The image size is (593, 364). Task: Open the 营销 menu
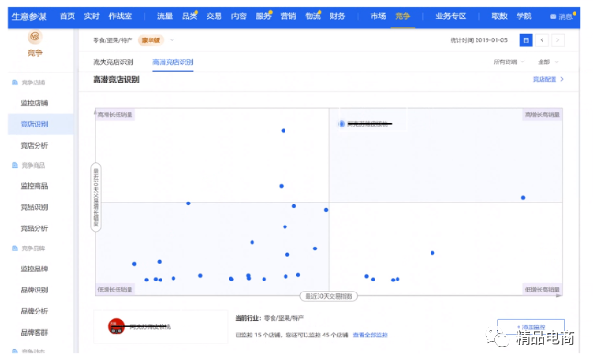pyautogui.click(x=288, y=17)
